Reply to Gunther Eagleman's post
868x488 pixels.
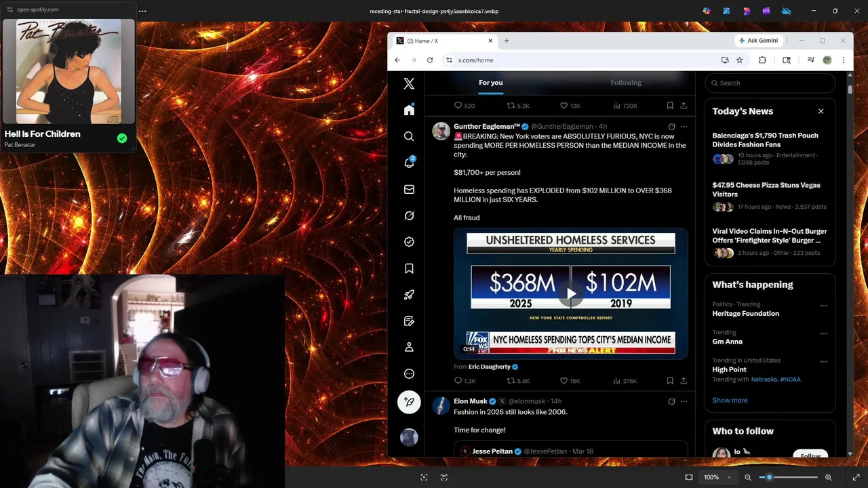[x=465, y=381]
